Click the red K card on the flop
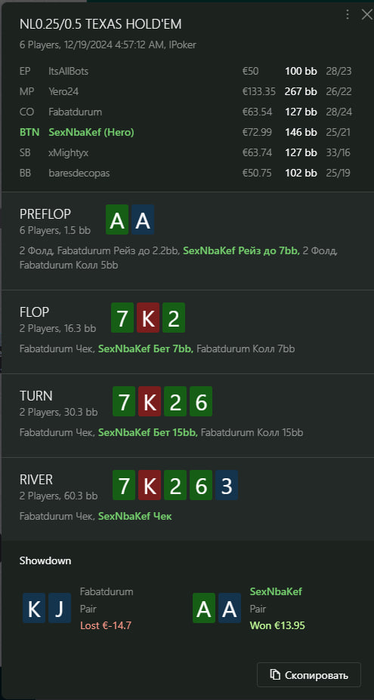 tap(148, 317)
